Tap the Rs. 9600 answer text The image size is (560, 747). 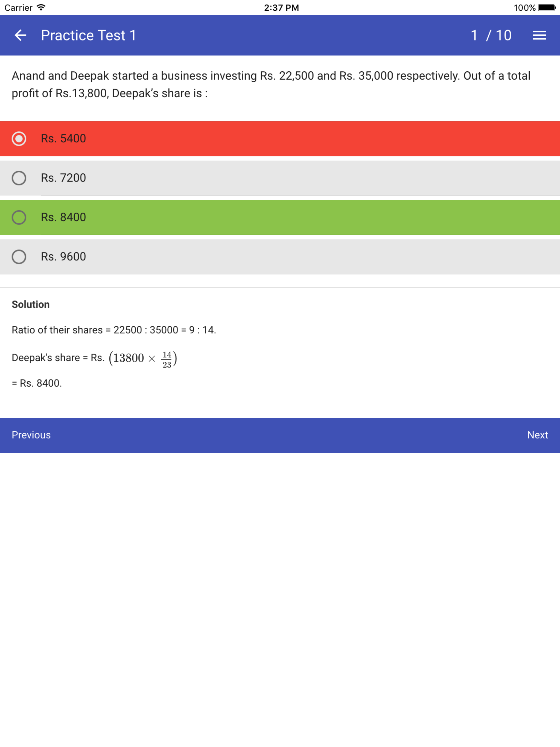[x=63, y=257]
